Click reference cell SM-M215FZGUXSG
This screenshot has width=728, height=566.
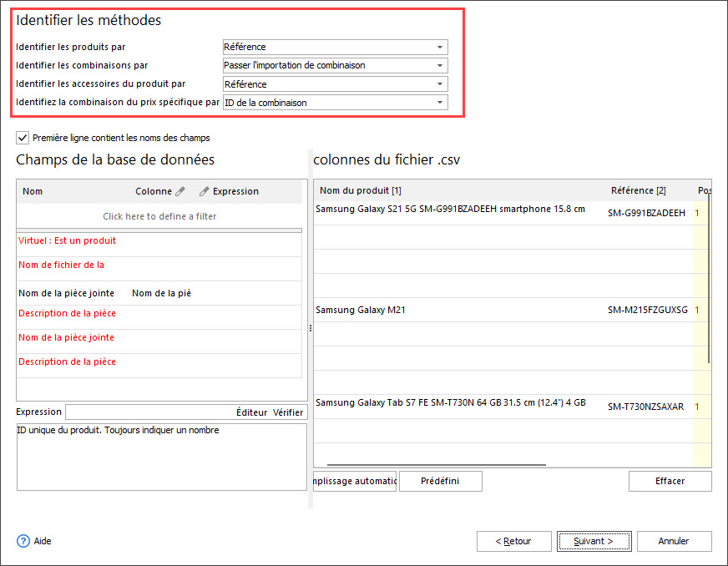(x=648, y=310)
